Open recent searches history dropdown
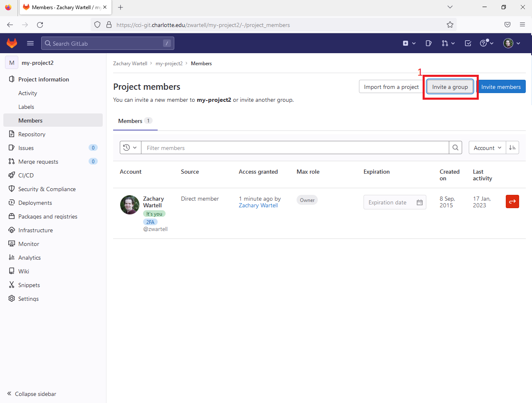 tap(130, 147)
